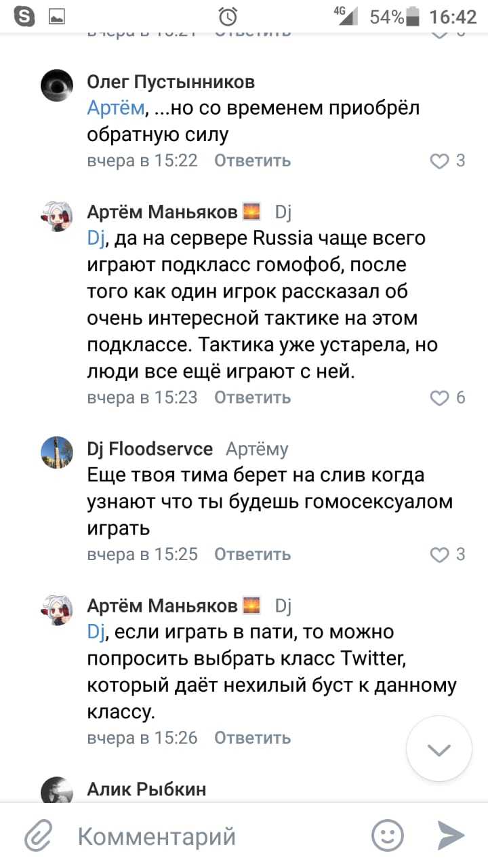This screenshot has width=488, height=868.
Task: Tap the paperclip attachment icon
Action: click(39, 835)
